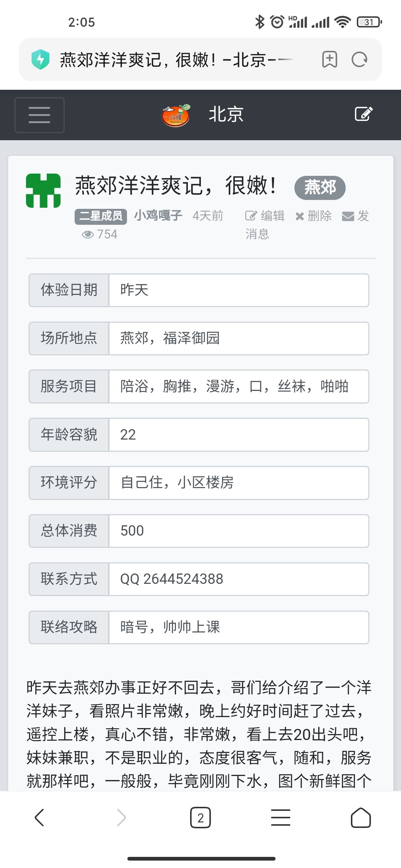Tap the browser forward arrow

(x=121, y=818)
